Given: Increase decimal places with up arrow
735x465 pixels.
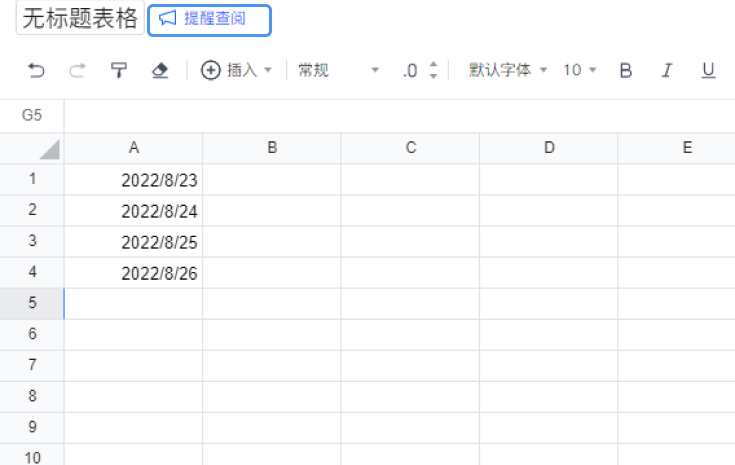Looking at the screenshot, I should click(x=434, y=64).
